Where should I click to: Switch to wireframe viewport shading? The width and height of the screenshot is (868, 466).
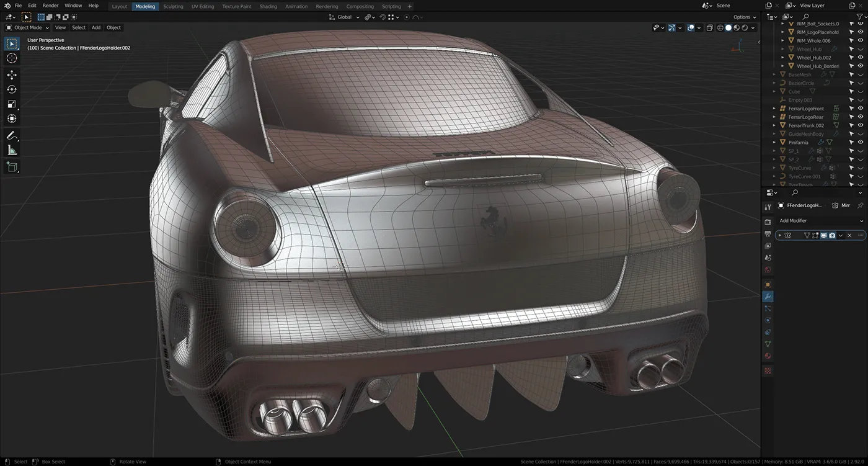pyautogui.click(x=720, y=28)
